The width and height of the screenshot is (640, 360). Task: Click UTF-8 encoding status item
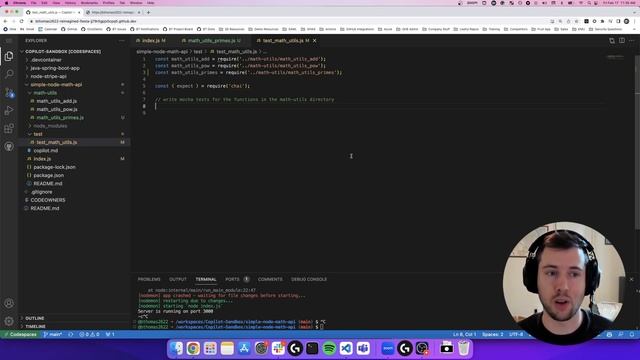pos(516,334)
